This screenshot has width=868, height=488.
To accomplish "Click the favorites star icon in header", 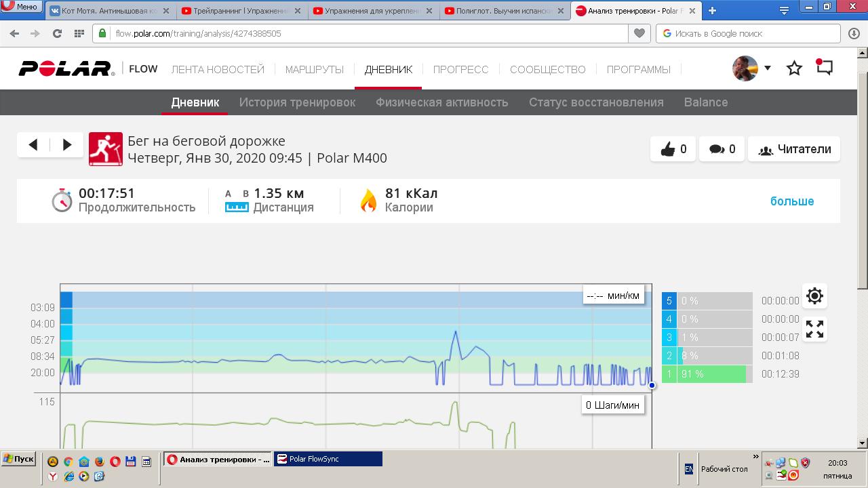I will coord(794,68).
